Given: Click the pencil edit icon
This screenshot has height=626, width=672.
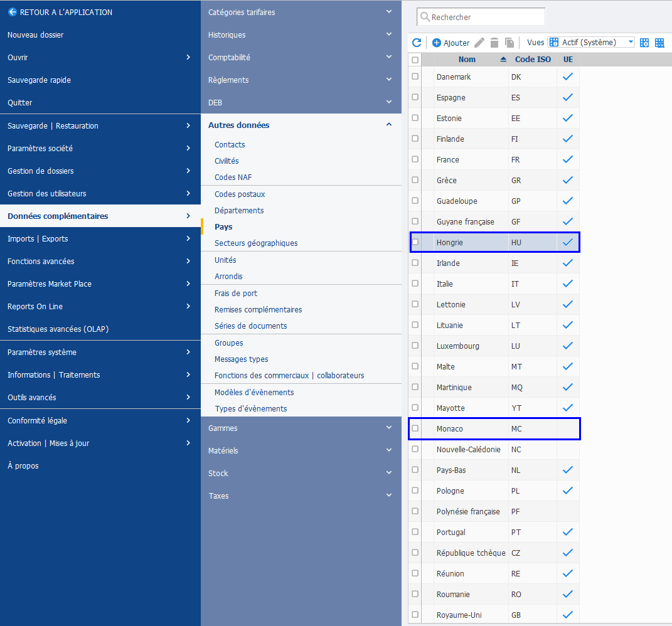Looking at the screenshot, I should click(479, 43).
